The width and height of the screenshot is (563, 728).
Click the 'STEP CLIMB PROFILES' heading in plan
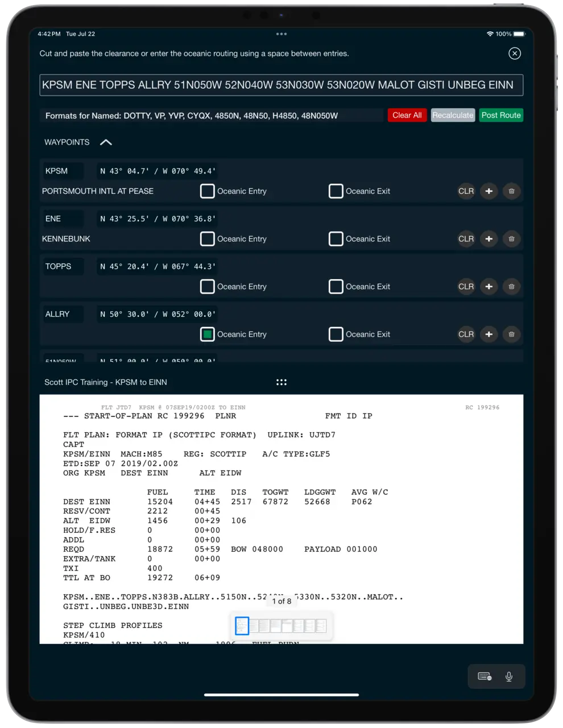[x=113, y=625]
